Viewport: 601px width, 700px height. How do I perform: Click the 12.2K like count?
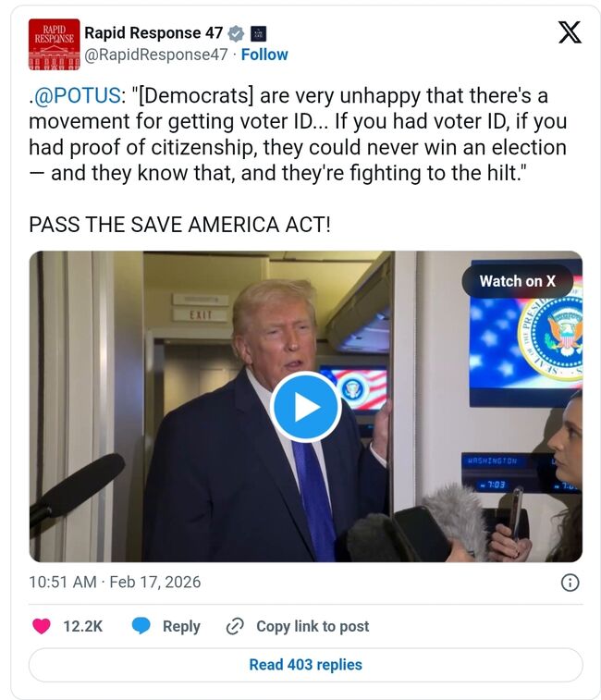click(x=82, y=626)
